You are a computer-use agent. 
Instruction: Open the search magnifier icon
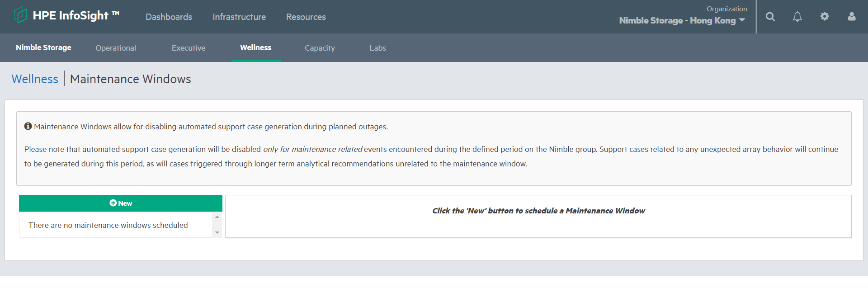point(770,17)
